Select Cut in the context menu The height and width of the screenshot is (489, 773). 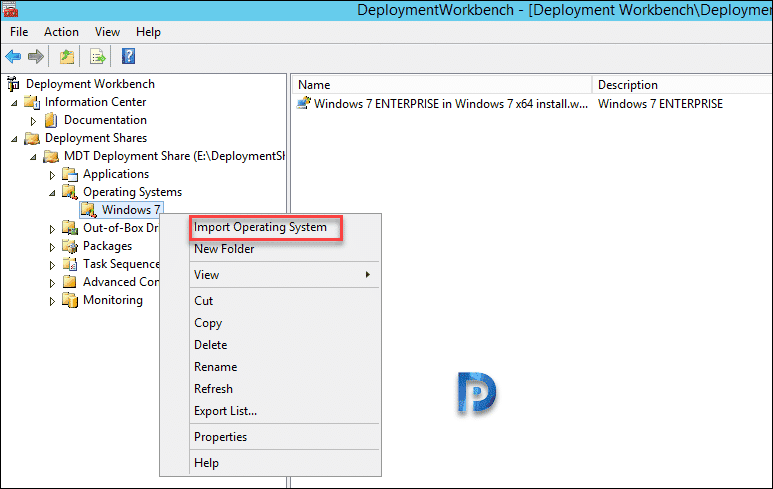click(x=284, y=301)
